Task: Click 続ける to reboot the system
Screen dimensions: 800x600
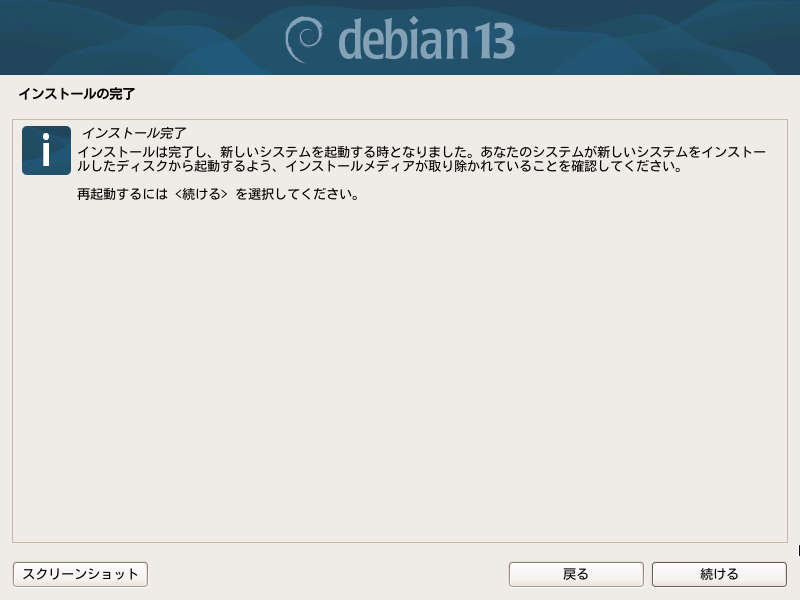Action: click(x=719, y=574)
